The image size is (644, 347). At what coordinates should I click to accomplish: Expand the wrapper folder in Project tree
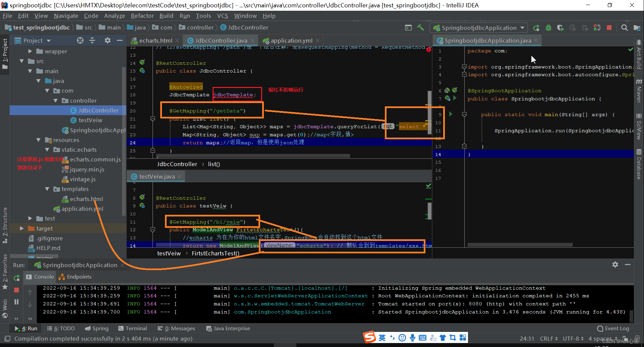pos(30,51)
